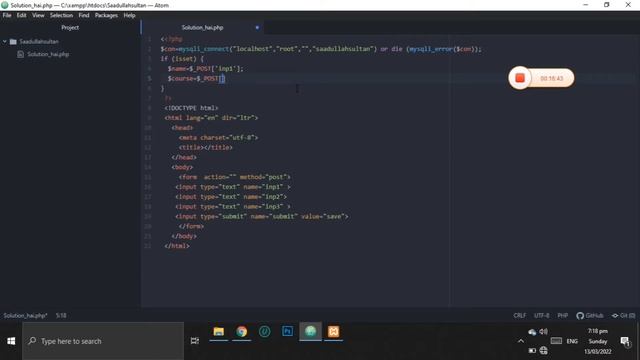
Task: Click the weather cloud tray icon
Action: pyautogui.click(x=532, y=332)
